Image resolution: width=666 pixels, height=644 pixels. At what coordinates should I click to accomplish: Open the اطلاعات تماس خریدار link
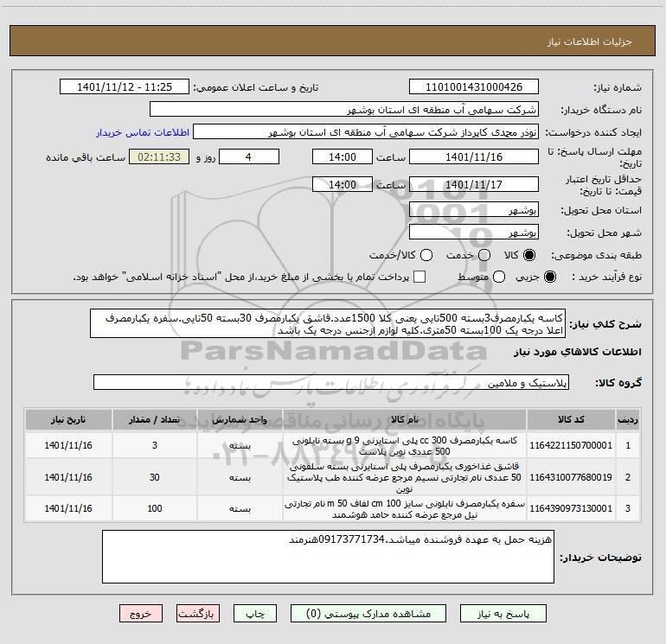[x=143, y=132]
